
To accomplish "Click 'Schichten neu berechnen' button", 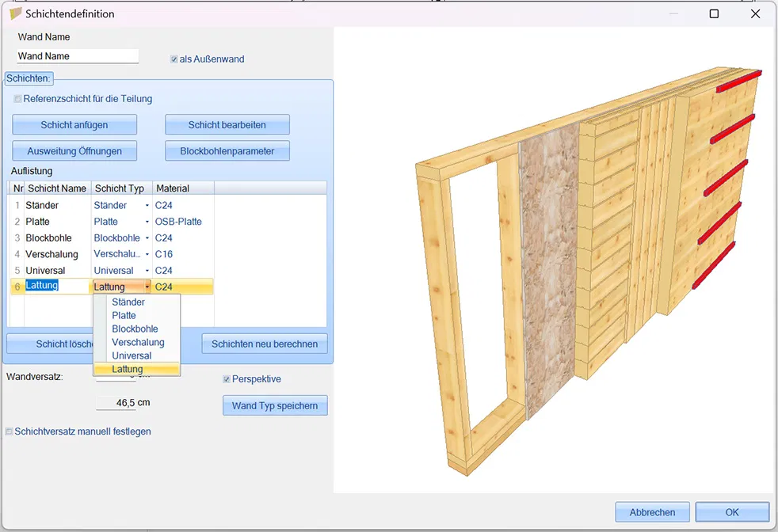I will pyautogui.click(x=265, y=344).
